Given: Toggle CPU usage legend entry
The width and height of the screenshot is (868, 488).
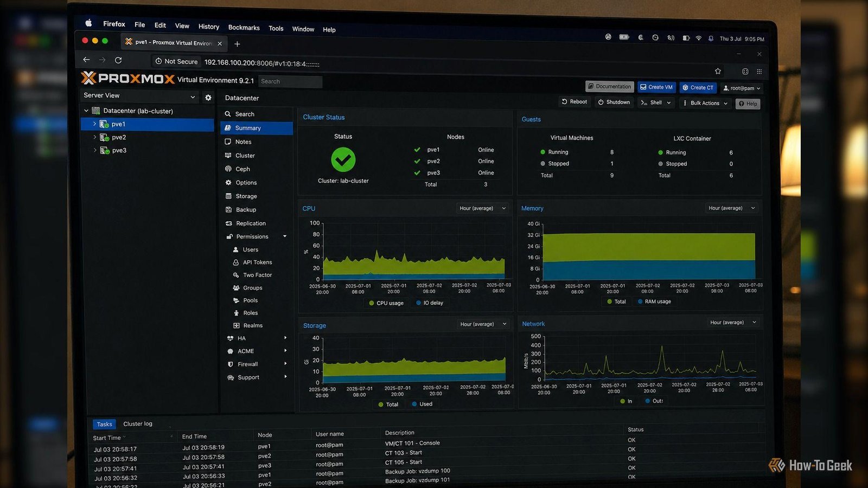Looking at the screenshot, I should tap(386, 303).
